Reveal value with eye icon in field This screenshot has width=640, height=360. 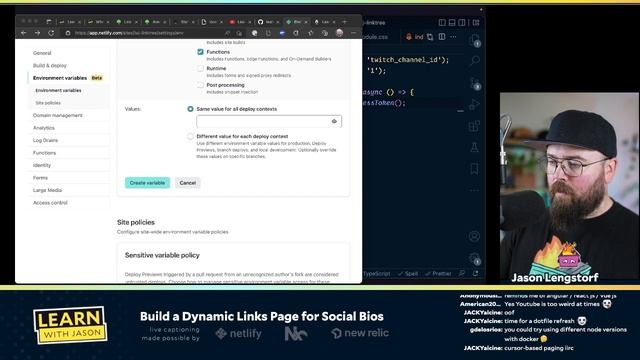point(334,121)
